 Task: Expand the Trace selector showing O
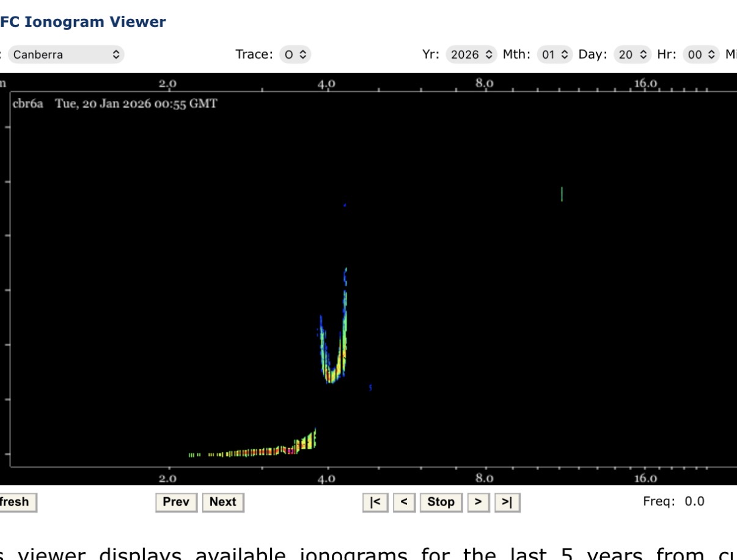tap(295, 54)
